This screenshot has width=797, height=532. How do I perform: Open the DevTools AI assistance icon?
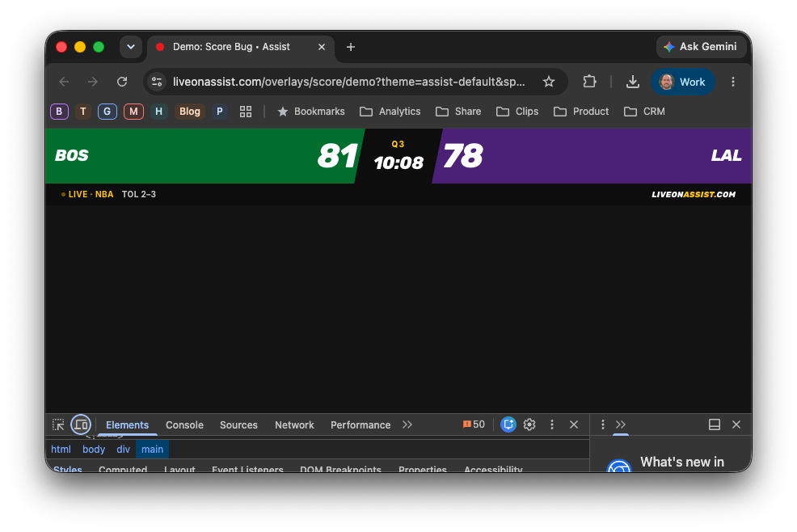(x=508, y=424)
